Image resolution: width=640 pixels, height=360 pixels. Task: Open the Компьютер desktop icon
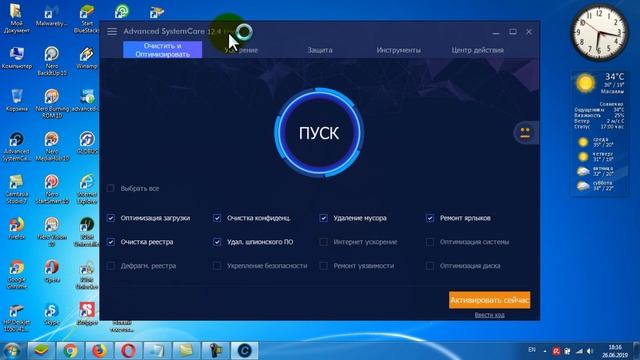point(17,58)
